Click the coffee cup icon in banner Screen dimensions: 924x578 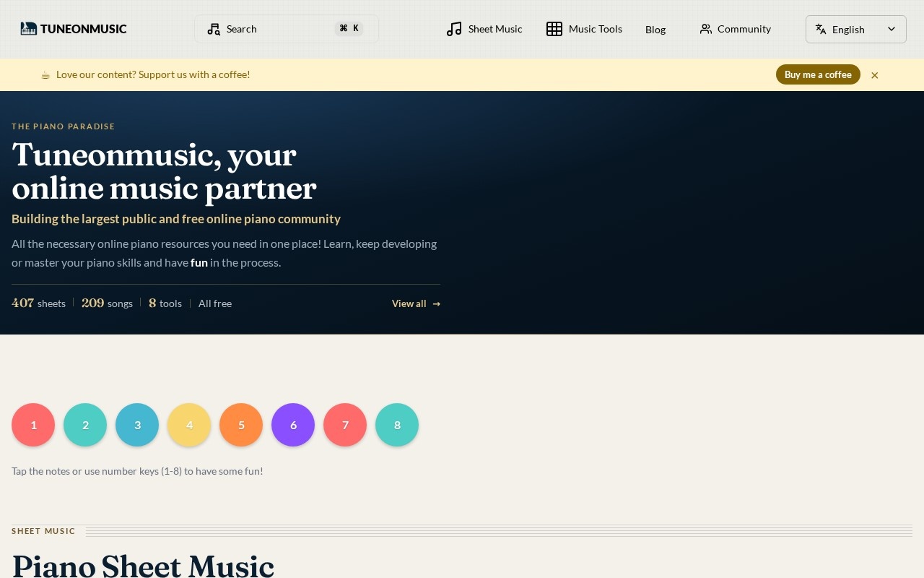[45, 74]
